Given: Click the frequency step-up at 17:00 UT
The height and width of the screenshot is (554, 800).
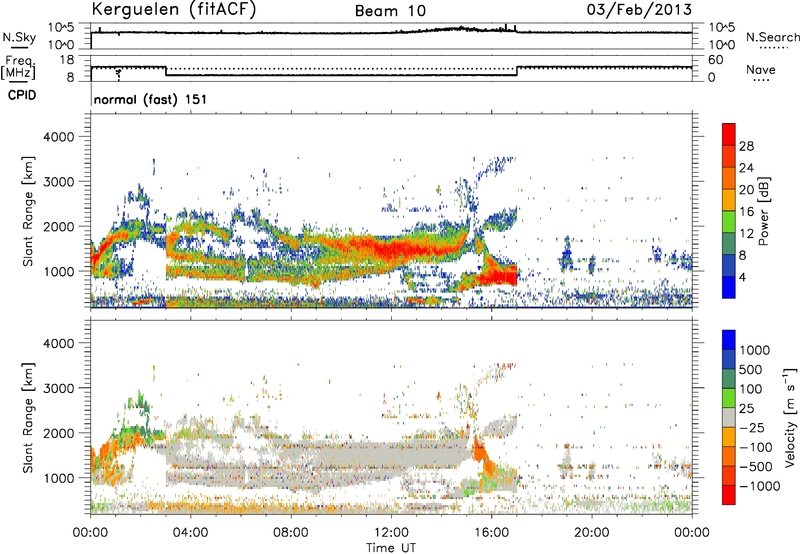Looking at the screenshot, I should coord(516,71).
